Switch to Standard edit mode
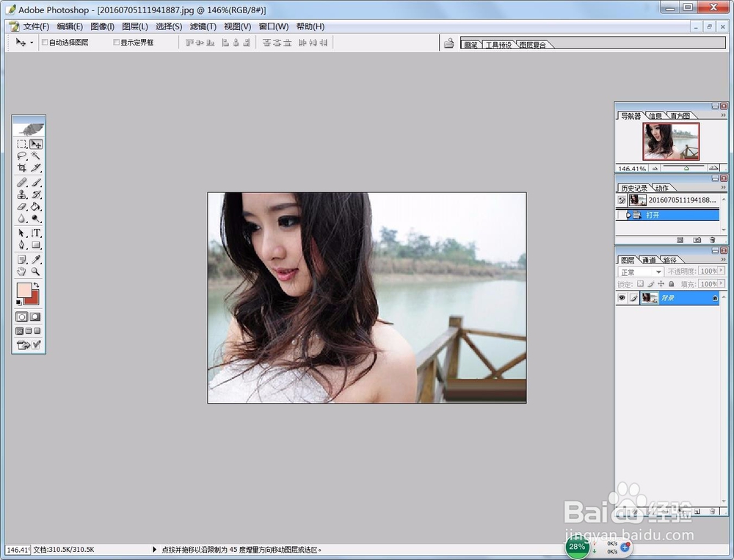The image size is (734, 560). click(21, 317)
